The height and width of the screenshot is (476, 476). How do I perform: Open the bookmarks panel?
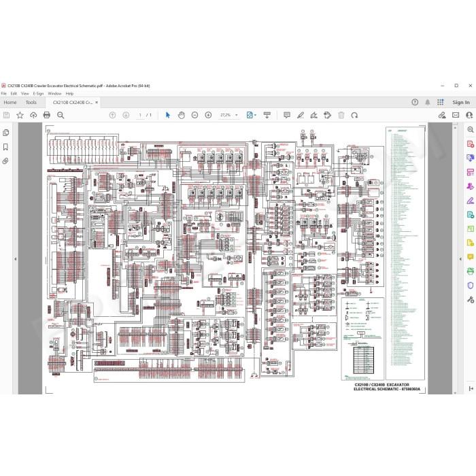[5, 147]
